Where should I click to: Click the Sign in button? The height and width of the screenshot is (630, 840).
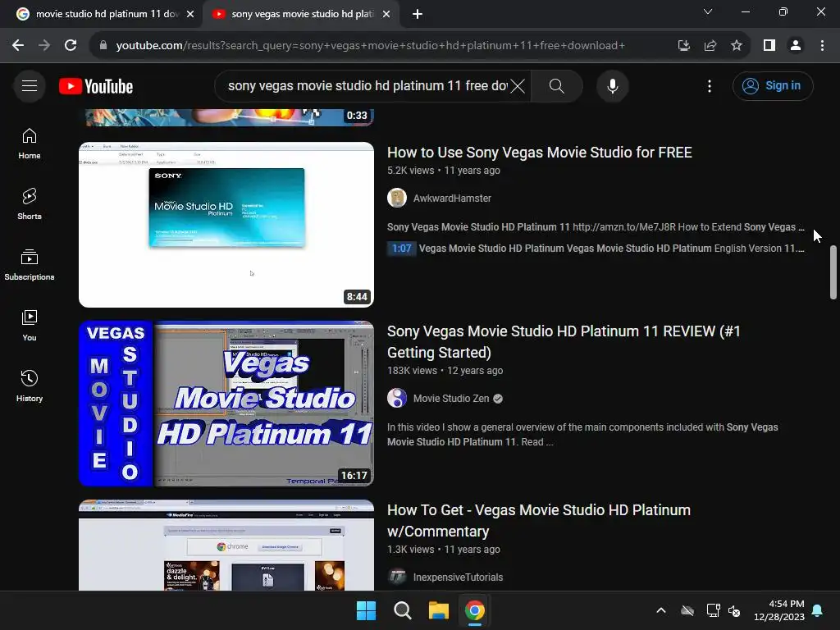(773, 85)
